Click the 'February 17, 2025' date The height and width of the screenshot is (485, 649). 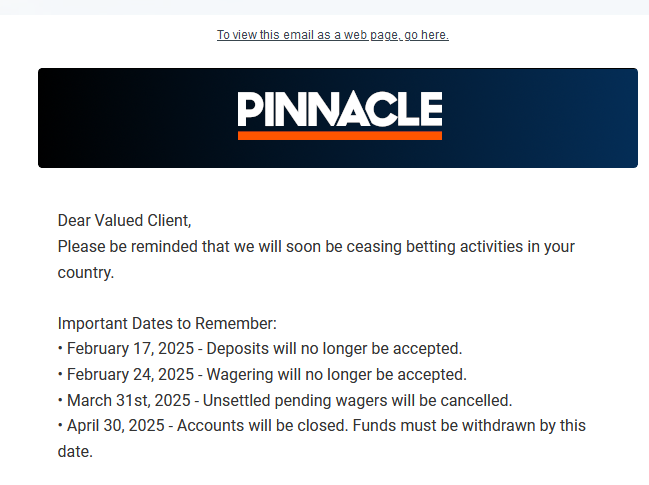point(130,349)
